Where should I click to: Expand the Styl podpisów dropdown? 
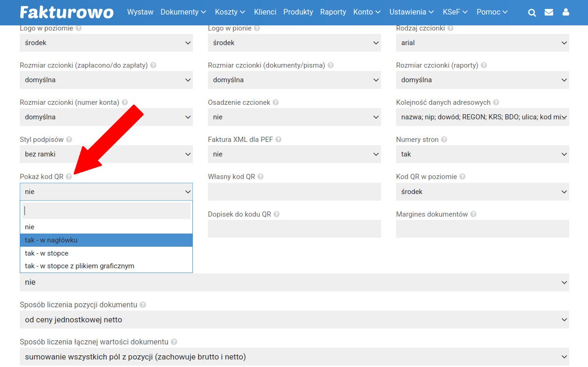[x=106, y=154]
